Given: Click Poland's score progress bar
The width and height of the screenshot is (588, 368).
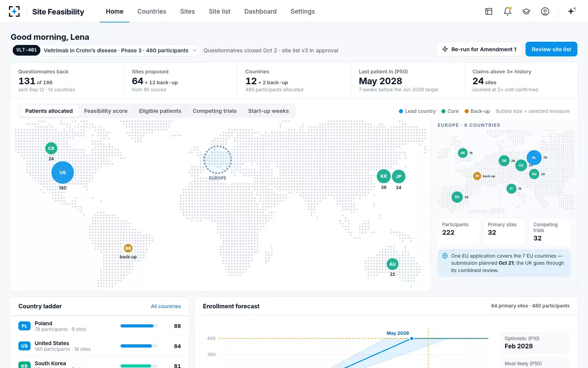Looking at the screenshot, I should (139, 326).
